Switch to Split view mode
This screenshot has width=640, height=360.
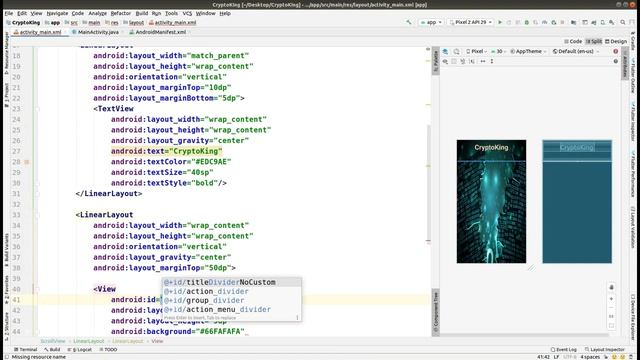tap(594, 41)
